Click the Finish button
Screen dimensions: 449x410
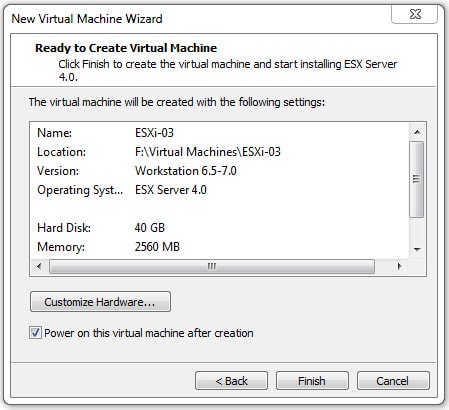click(x=312, y=381)
